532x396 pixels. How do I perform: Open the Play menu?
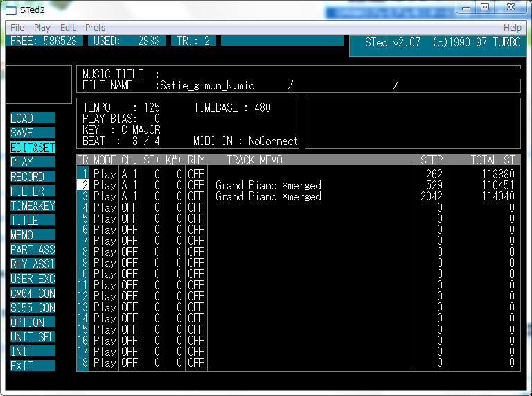pyautogui.click(x=42, y=28)
